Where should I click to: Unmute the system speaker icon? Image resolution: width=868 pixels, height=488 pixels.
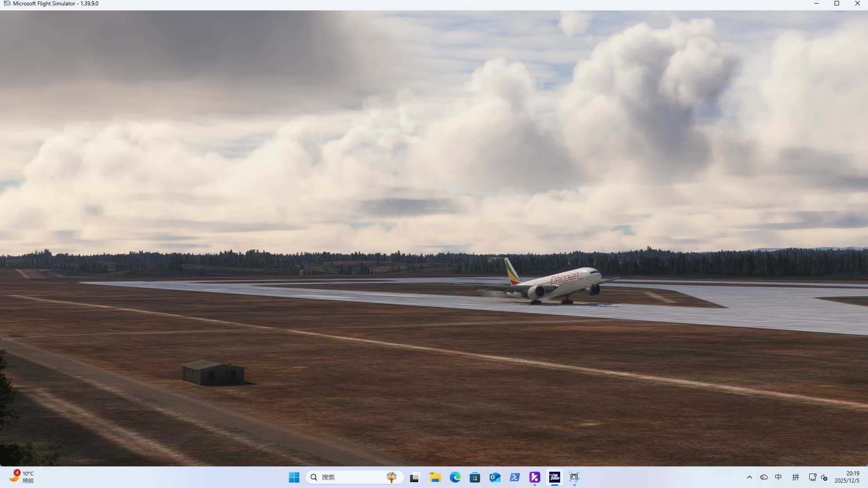pyautogui.click(x=825, y=477)
